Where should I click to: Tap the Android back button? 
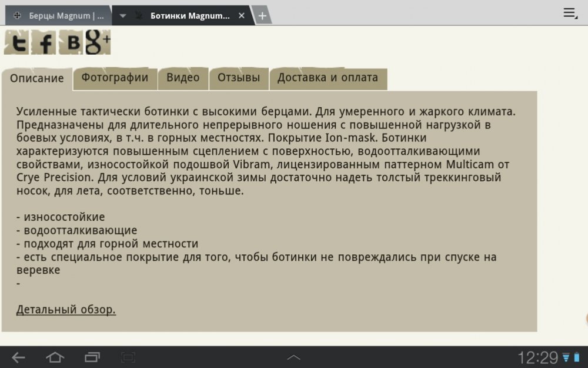[18, 357]
